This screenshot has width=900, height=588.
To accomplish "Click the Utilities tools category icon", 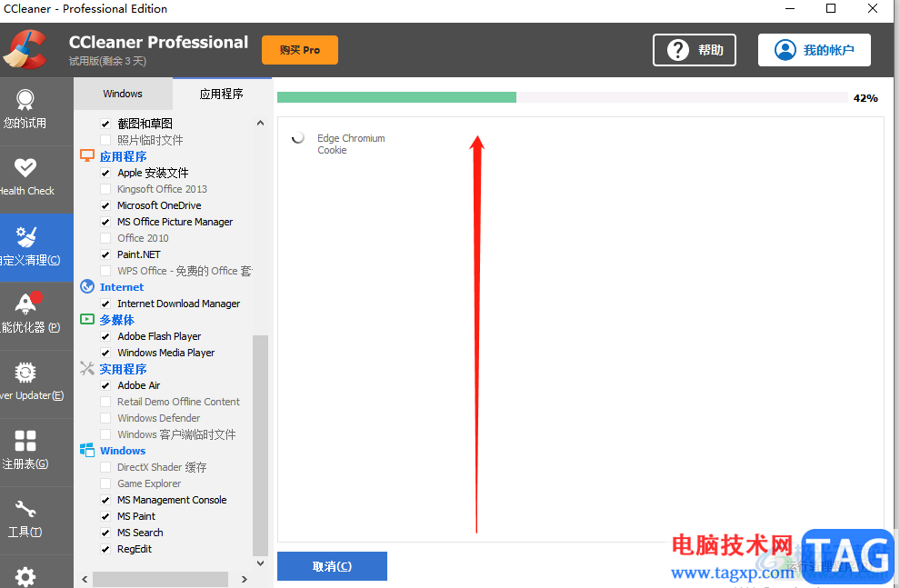I will 87,368.
